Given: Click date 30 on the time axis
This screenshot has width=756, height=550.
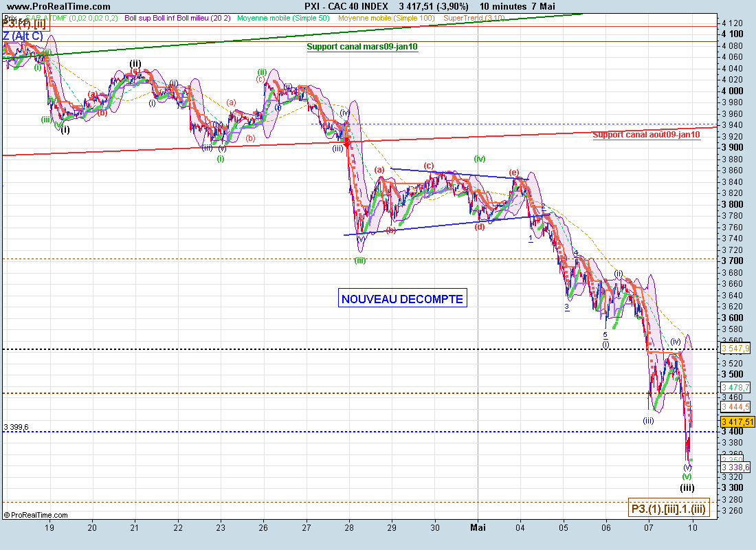Looking at the screenshot, I should click(435, 528).
